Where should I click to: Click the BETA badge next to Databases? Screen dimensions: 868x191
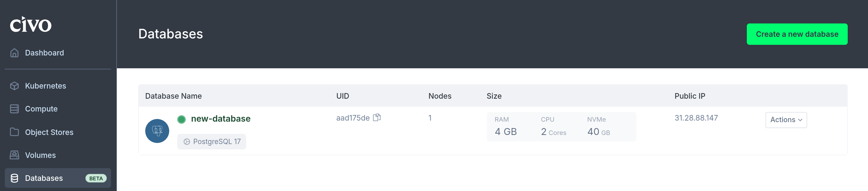(x=96, y=178)
